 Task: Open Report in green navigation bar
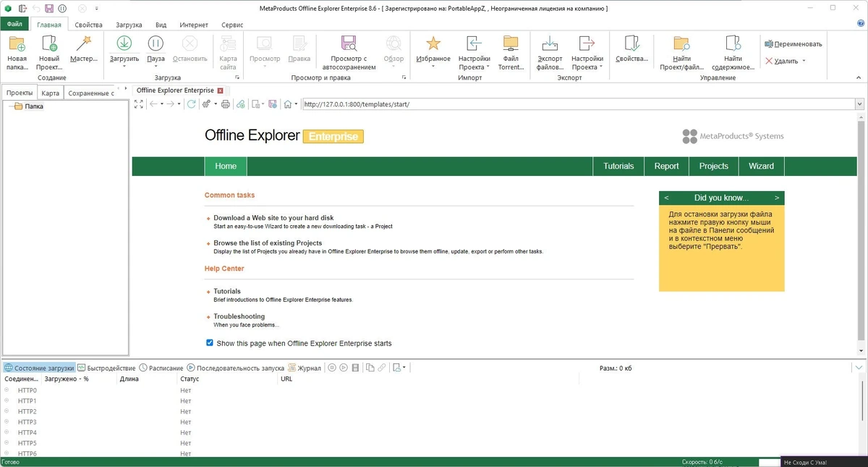pyautogui.click(x=666, y=166)
